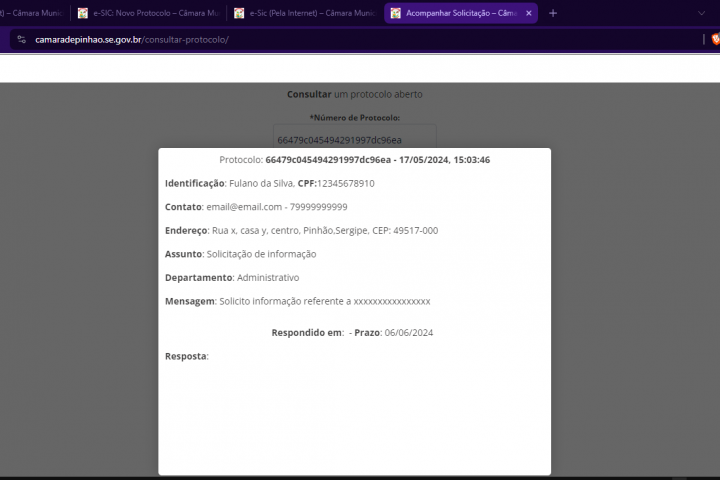Switch to the leftmost Câmara Munic tab
Screen dimensions: 720x480
[32, 13]
